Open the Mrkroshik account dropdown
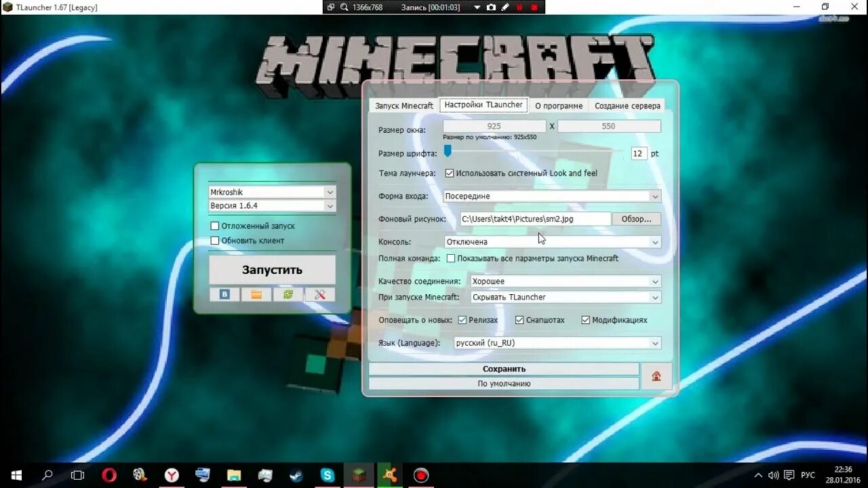The height and width of the screenshot is (488, 868). pos(272,192)
